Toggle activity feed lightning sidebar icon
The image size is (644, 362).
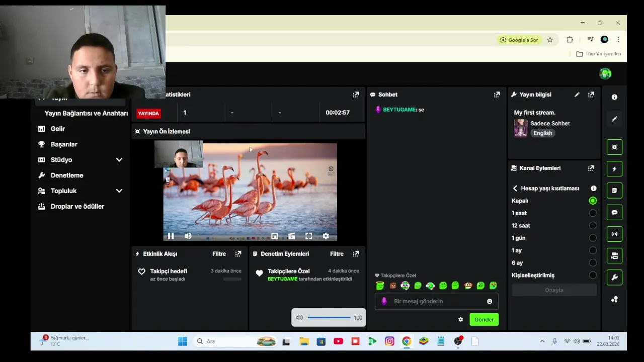coord(614,169)
